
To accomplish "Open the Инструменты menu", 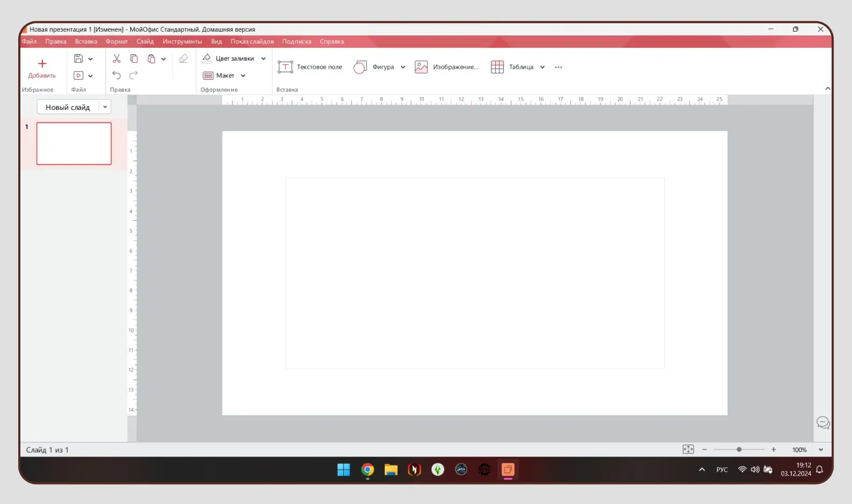I will coord(182,42).
